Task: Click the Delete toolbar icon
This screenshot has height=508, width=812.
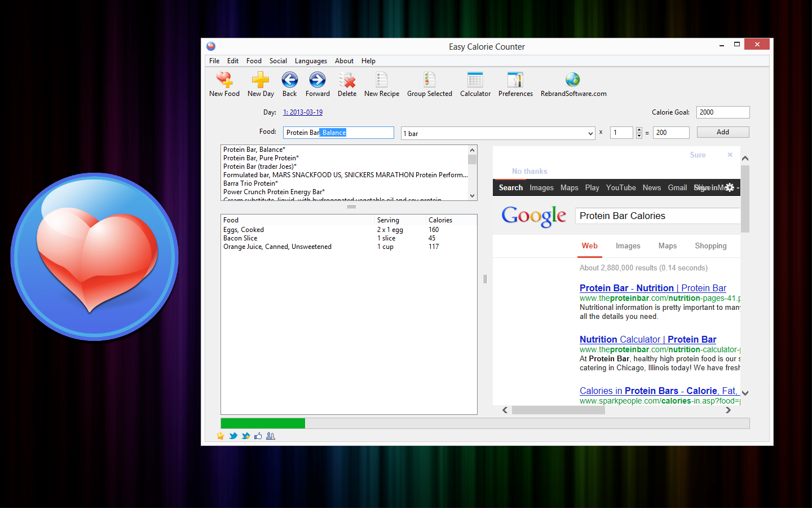Action: pyautogui.click(x=347, y=80)
